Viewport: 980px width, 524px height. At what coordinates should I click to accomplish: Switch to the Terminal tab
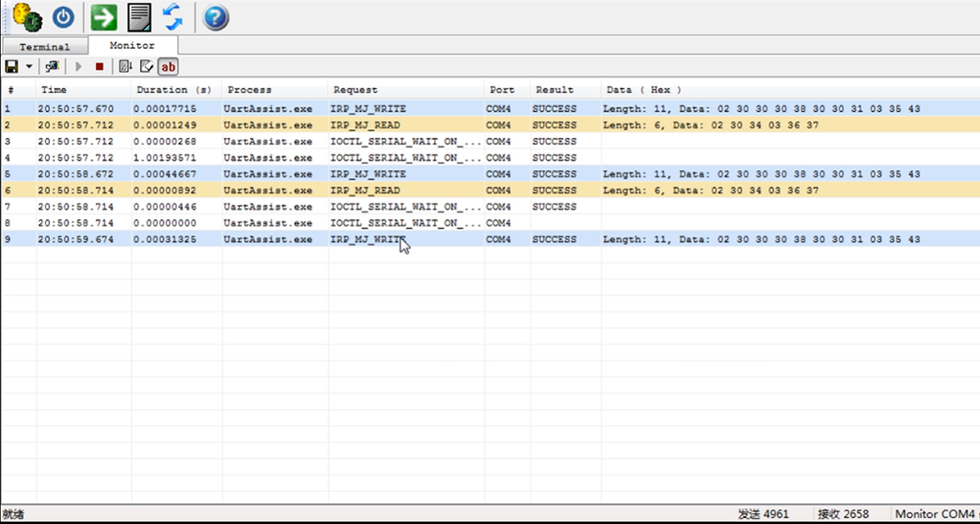44,46
